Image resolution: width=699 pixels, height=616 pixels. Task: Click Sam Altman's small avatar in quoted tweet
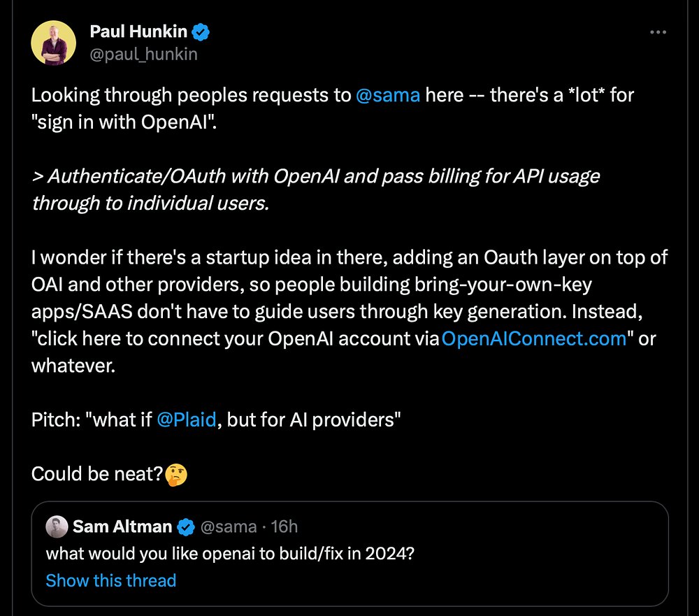(57, 527)
